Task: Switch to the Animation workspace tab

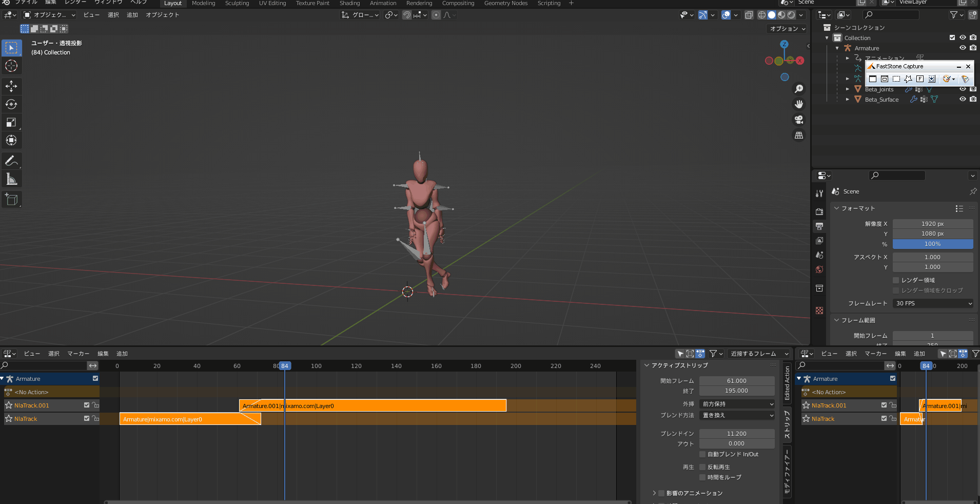Action: click(383, 3)
